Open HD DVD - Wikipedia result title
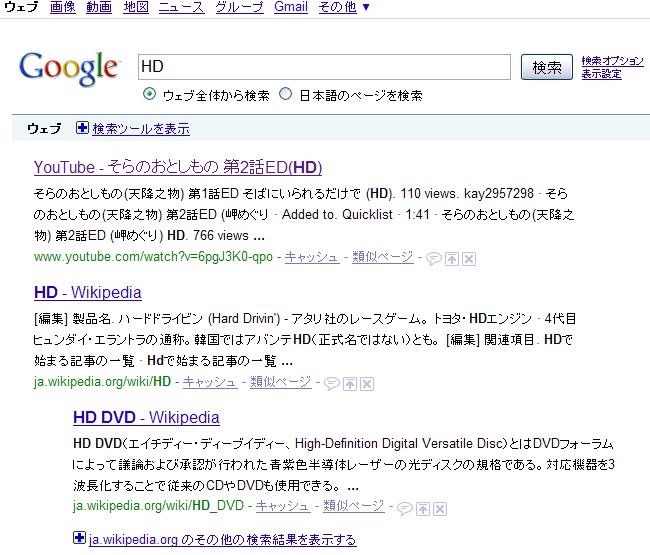The image size is (650, 555). [146, 417]
